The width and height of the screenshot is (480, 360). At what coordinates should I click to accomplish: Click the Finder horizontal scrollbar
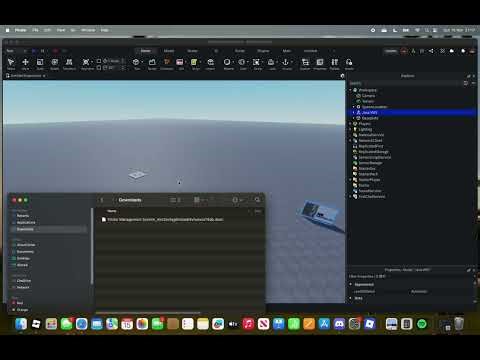point(148,313)
